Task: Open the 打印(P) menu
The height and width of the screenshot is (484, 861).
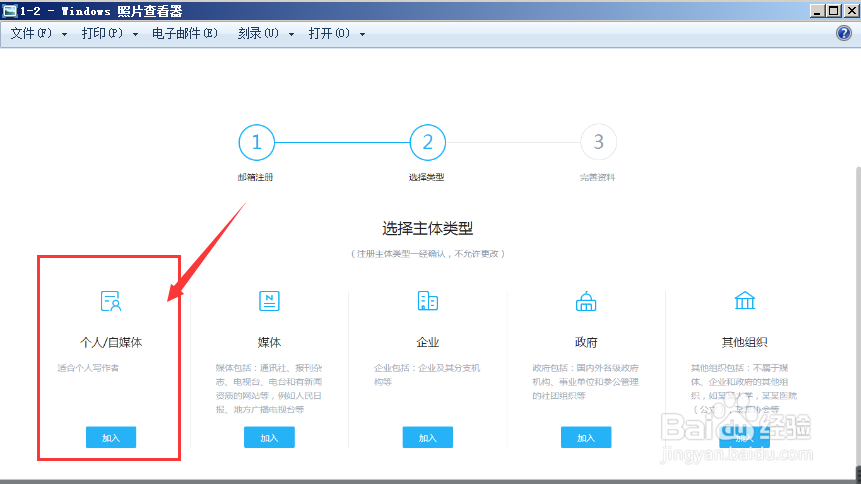Action: point(102,34)
